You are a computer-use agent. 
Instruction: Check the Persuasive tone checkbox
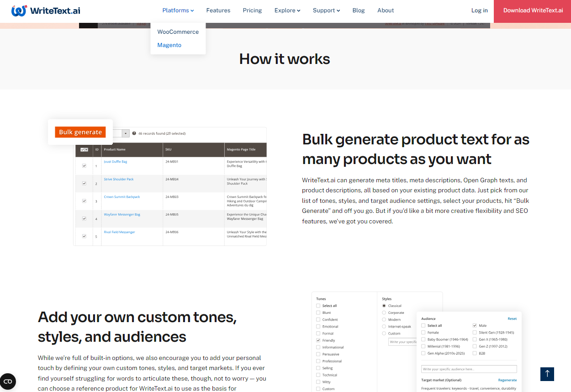pyautogui.click(x=318, y=354)
